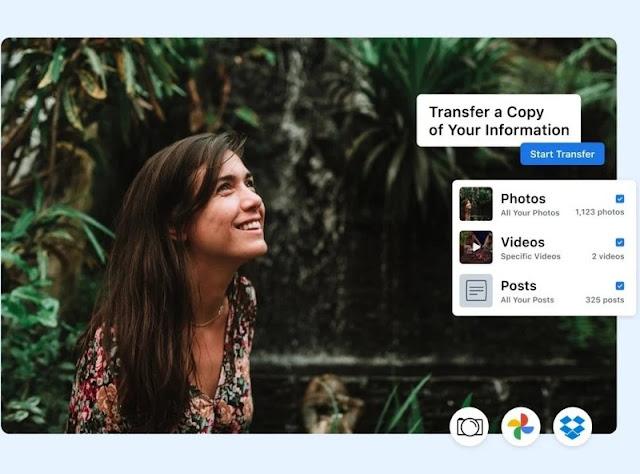The height and width of the screenshot is (474, 640).
Task: Click the Start Transfer button
Action: click(562, 154)
